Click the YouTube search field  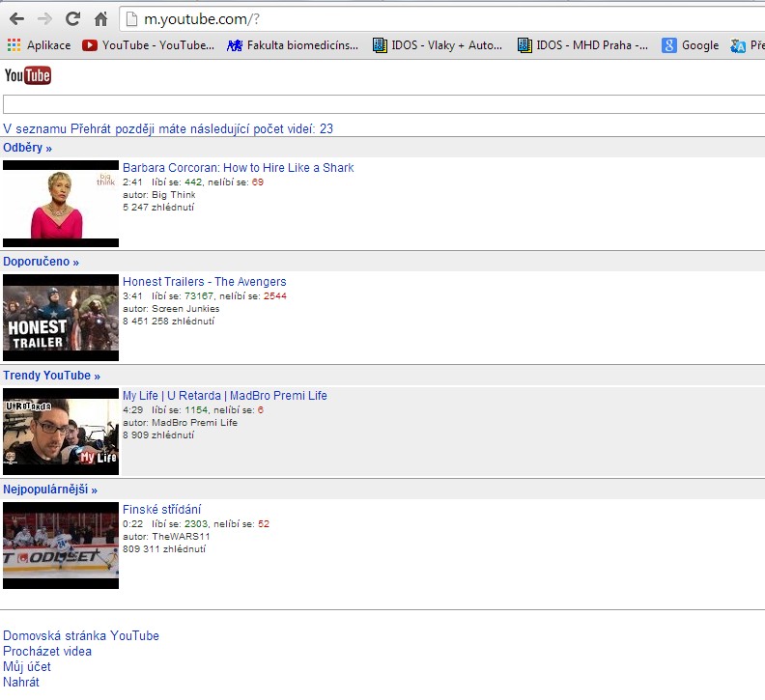[384, 104]
